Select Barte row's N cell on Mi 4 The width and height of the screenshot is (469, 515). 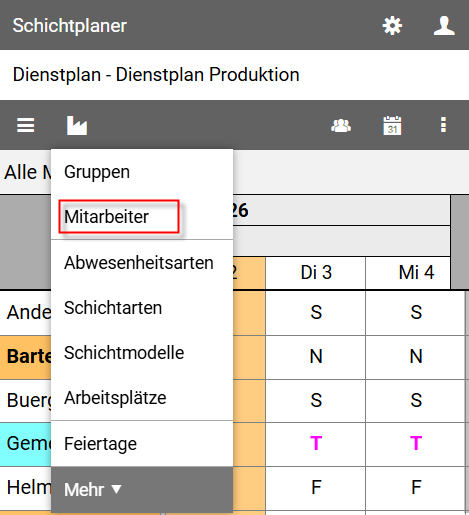click(x=416, y=357)
